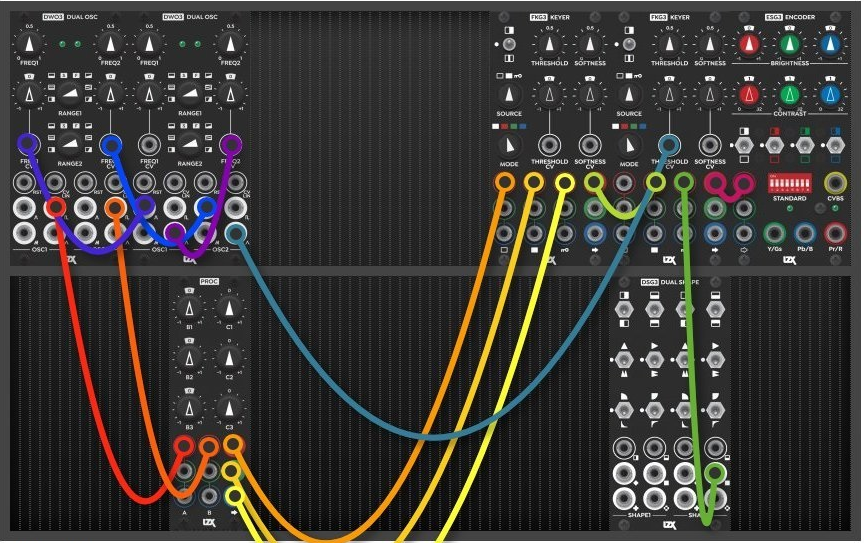Click the blue-cabled FREQ2 CV jack, left Dual Osc
Viewport: 864px width, 543px height.
[x=111, y=145]
